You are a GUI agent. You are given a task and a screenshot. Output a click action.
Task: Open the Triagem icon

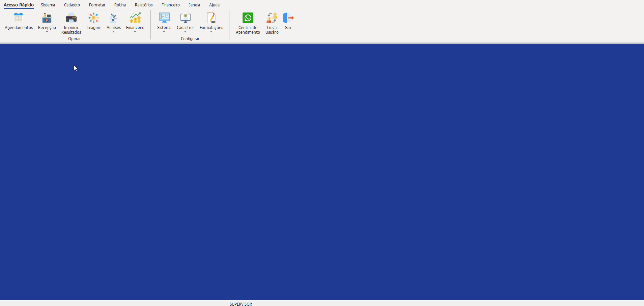click(x=94, y=18)
